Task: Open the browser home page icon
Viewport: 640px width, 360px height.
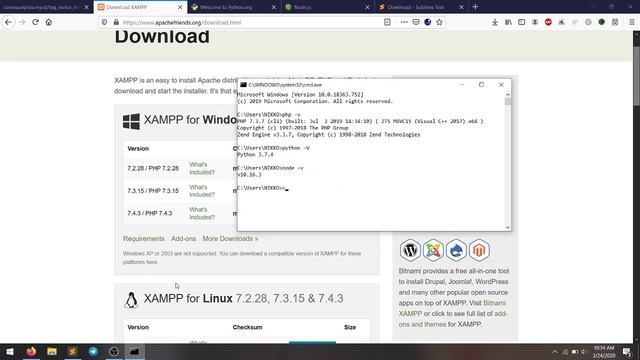Action: point(49,22)
